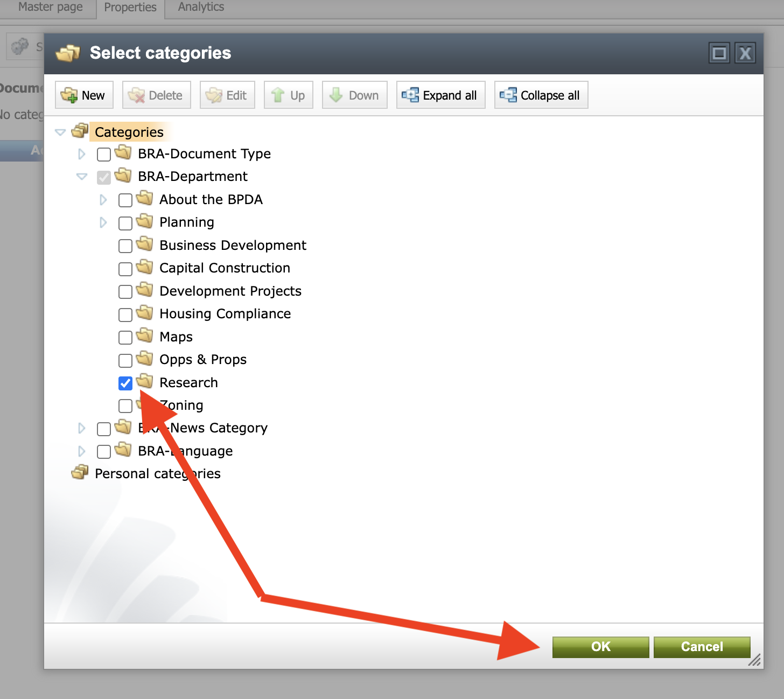
Task: Click the dialog resize grip corner
Action: [x=755, y=660]
